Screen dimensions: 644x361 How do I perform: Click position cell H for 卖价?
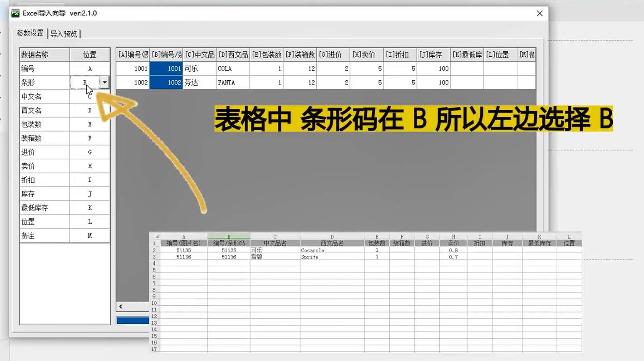click(90, 166)
